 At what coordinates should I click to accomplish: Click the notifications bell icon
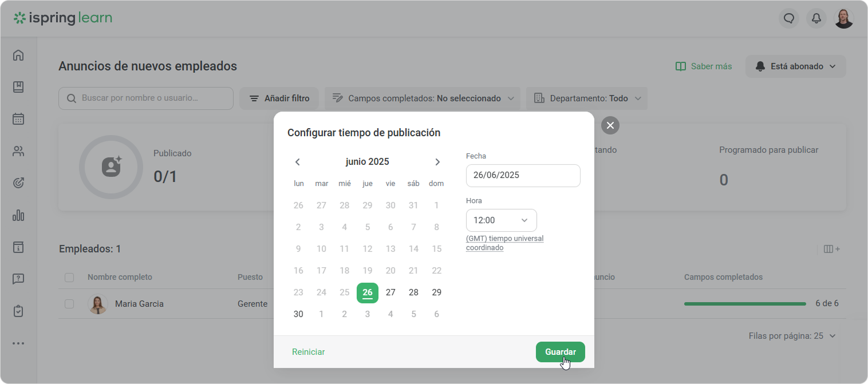coord(816,18)
